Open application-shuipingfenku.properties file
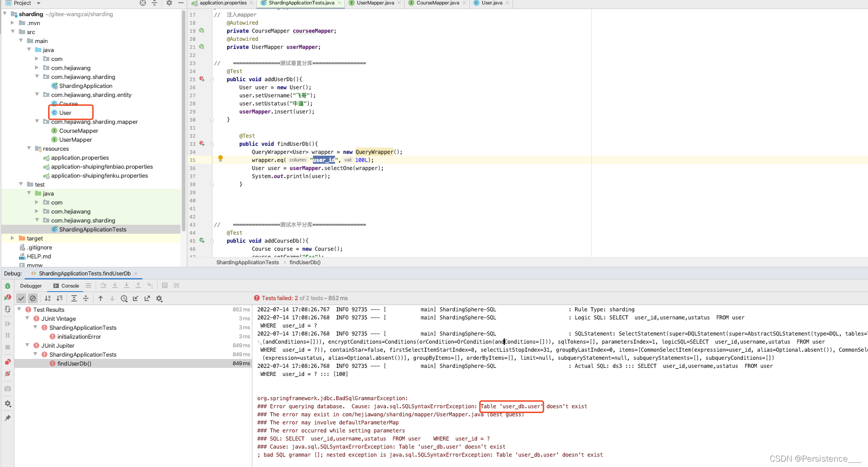 (x=99, y=175)
